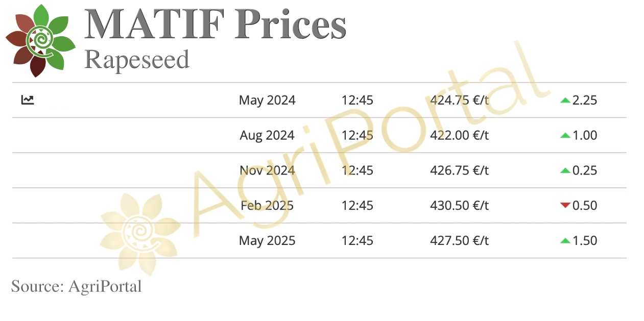Click the green up arrow next to 1.00
This screenshot has width=644, height=321.
pyautogui.click(x=565, y=136)
